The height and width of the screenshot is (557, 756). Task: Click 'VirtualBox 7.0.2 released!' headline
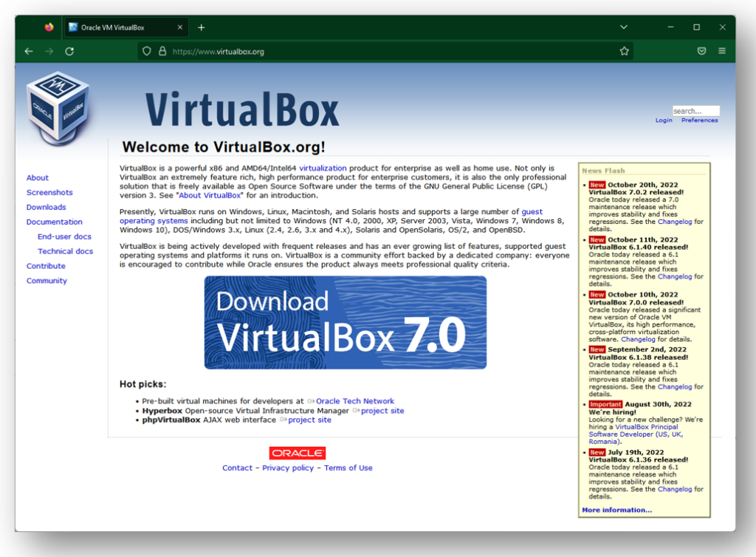pos(636,192)
